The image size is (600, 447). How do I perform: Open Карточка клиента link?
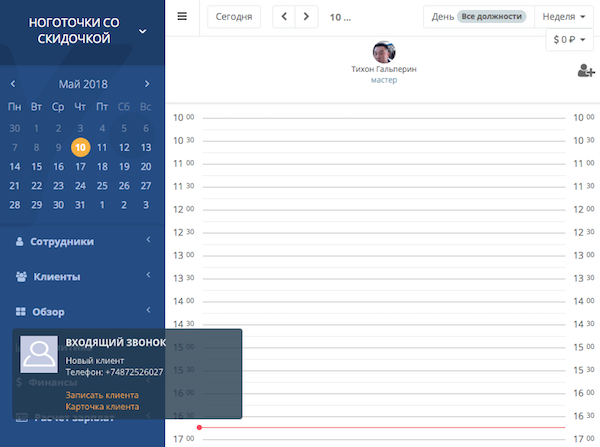coord(103,407)
